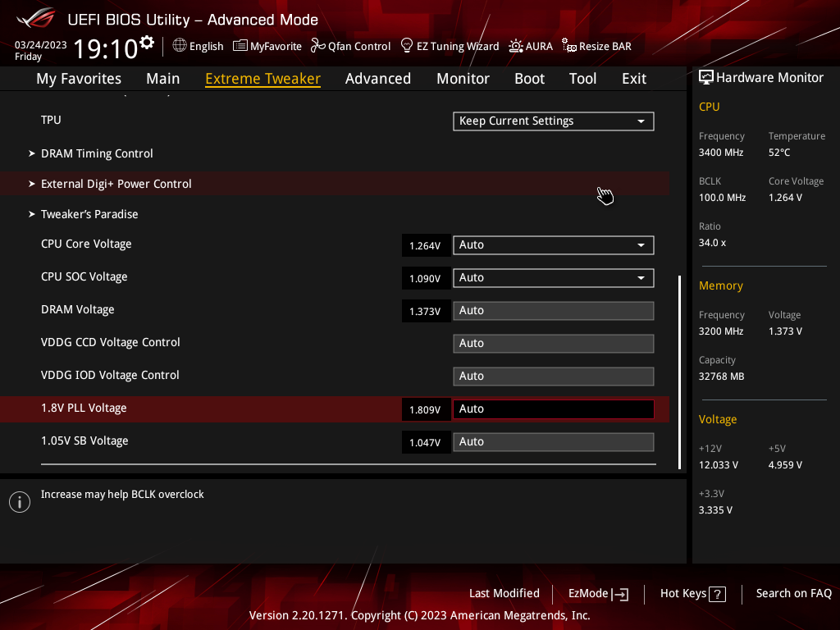Click the 19:10 clock display
Screen dimensions: 840x630
point(106,48)
